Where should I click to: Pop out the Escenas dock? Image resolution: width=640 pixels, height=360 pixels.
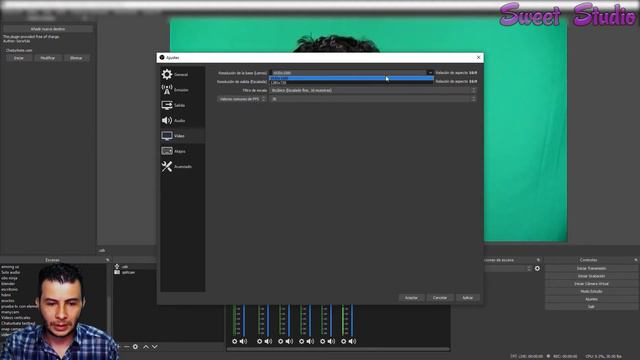107,260
